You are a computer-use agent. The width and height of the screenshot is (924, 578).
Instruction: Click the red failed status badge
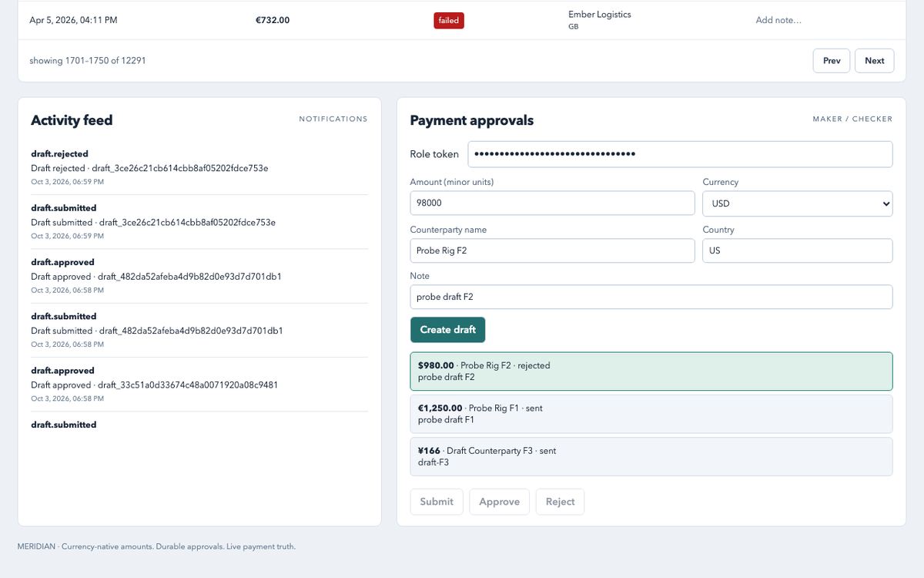449,21
